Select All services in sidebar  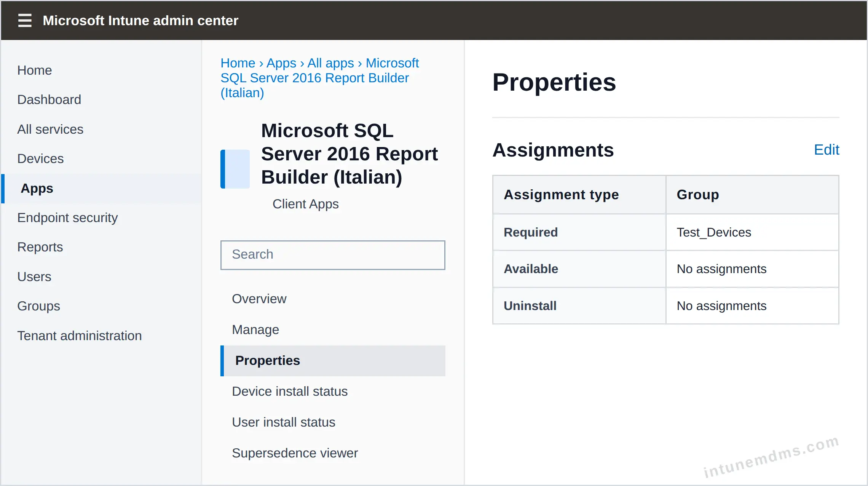click(50, 129)
